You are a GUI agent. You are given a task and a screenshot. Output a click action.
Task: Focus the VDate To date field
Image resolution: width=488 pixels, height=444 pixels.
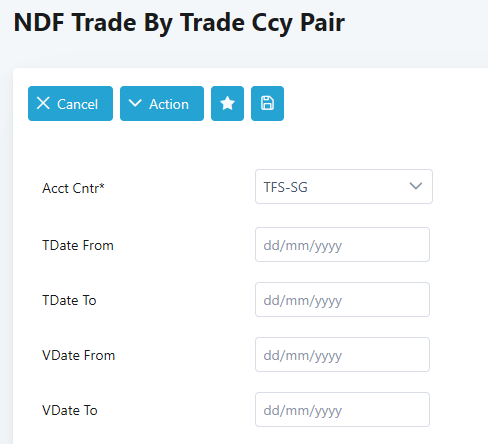click(342, 410)
